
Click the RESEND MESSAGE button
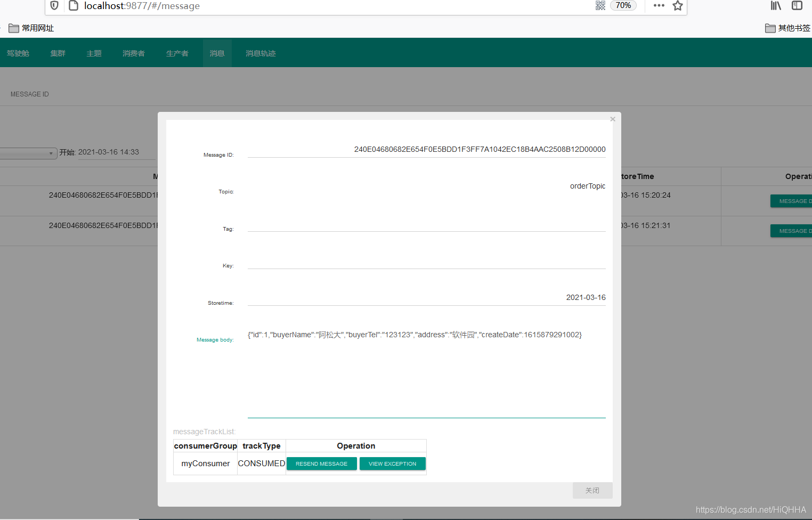[x=322, y=464]
